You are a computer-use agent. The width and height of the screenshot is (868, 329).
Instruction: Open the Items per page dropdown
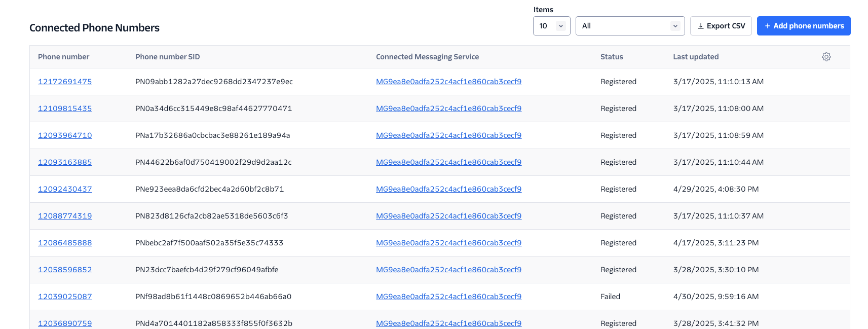pyautogui.click(x=551, y=26)
